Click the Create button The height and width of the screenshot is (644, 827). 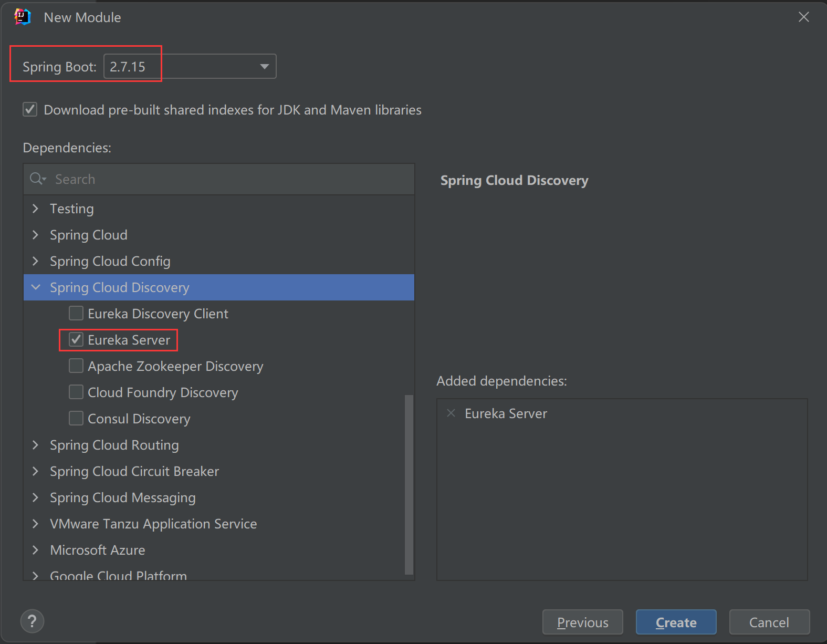coord(676,622)
